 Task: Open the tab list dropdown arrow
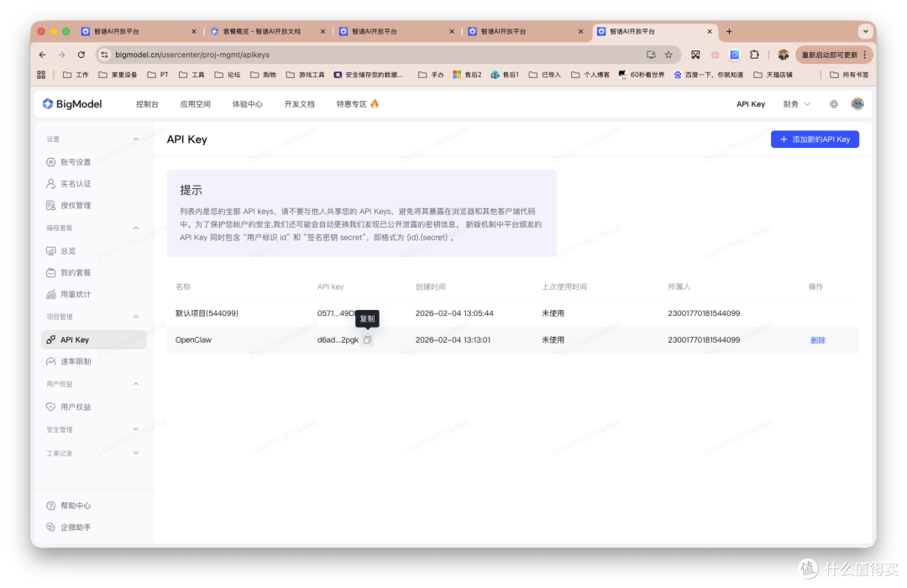point(865,31)
